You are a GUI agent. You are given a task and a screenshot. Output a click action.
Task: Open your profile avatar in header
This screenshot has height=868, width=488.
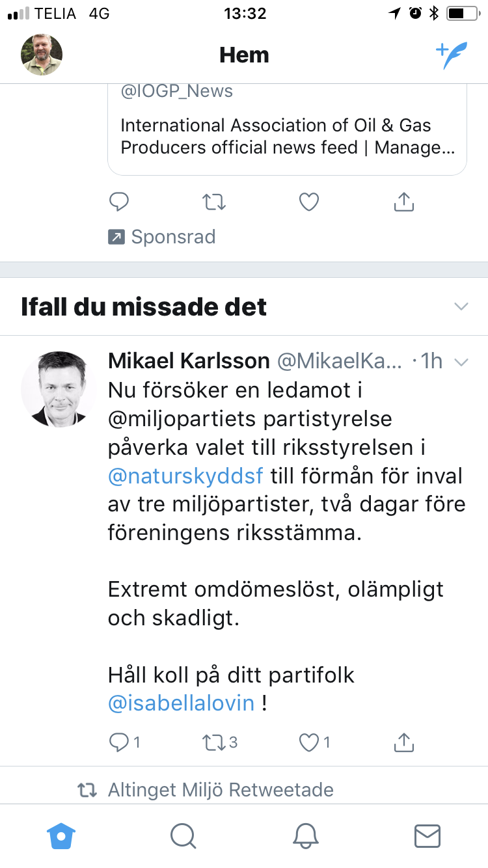point(42,55)
